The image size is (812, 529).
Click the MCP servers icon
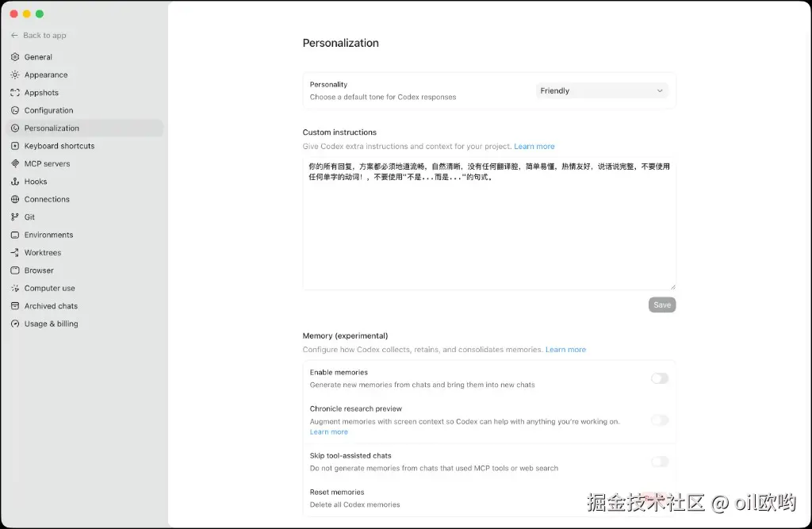tap(15, 163)
